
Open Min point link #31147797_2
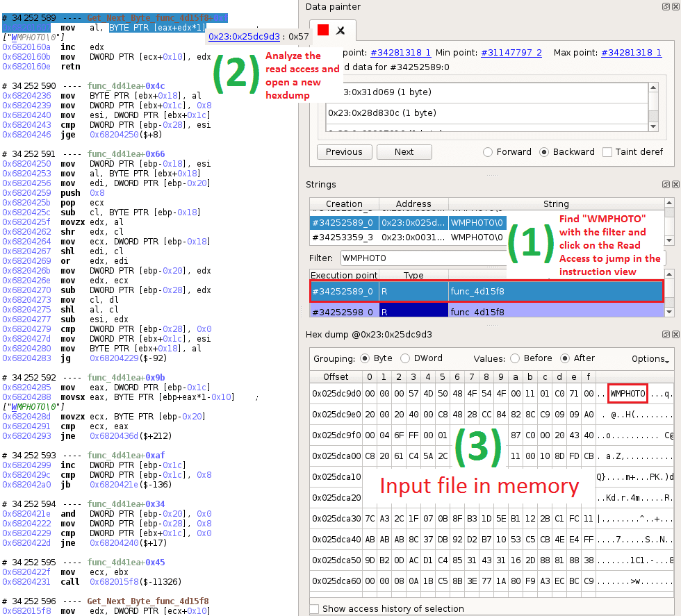pos(511,53)
